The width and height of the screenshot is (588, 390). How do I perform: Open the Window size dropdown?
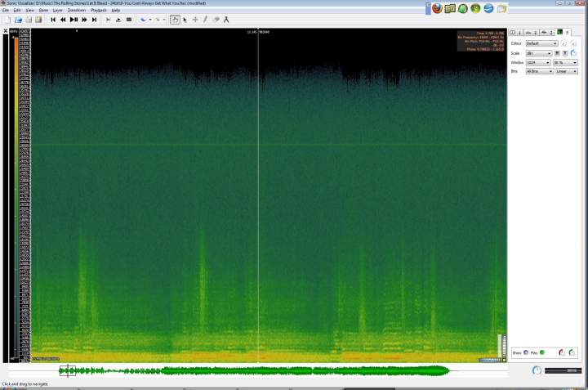coord(537,62)
